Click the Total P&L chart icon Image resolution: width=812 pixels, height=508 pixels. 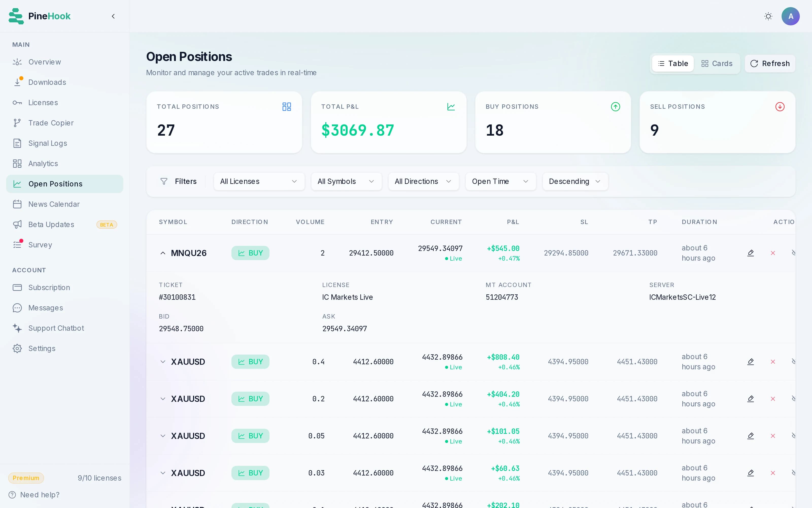coord(451,107)
